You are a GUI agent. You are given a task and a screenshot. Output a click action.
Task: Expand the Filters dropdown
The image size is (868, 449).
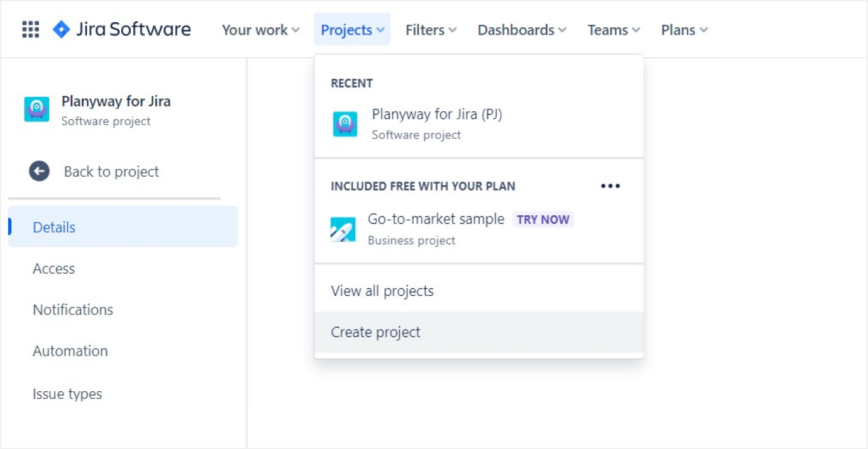click(431, 30)
